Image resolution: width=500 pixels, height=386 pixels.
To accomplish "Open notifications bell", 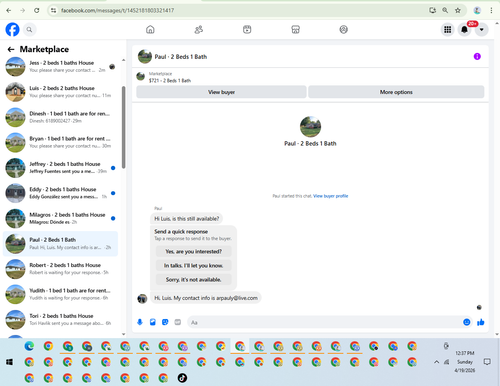I will (x=464, y=30).
